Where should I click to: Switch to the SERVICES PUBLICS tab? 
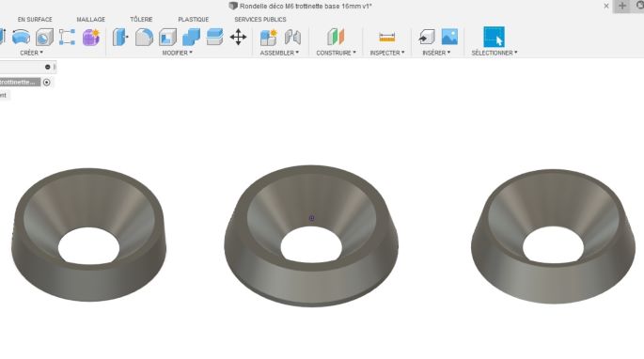pyautogui.click(x=260, y=20)
